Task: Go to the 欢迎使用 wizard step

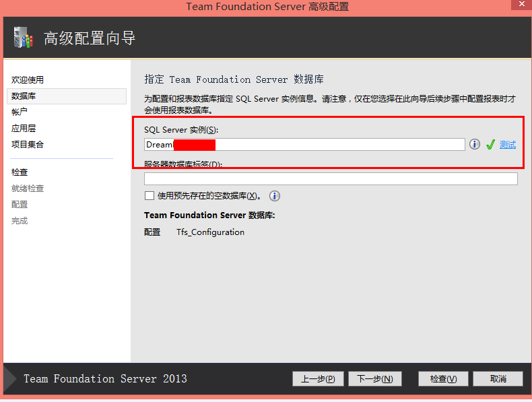Action: click(28, 79)
